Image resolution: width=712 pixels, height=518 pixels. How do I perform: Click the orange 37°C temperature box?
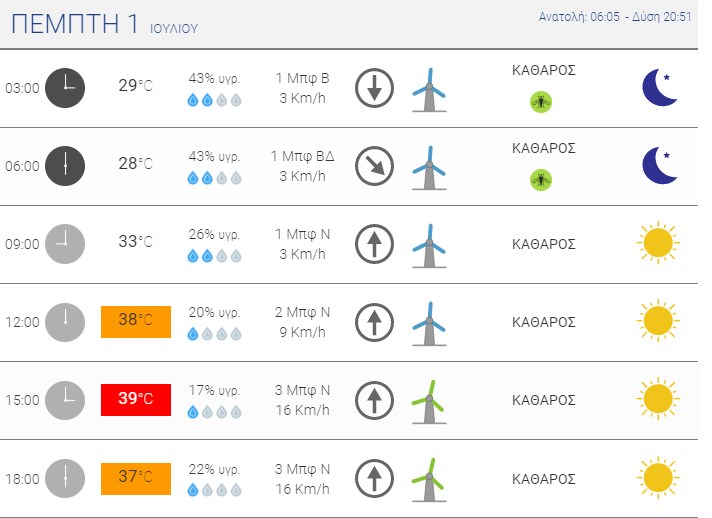coord(136,479)
